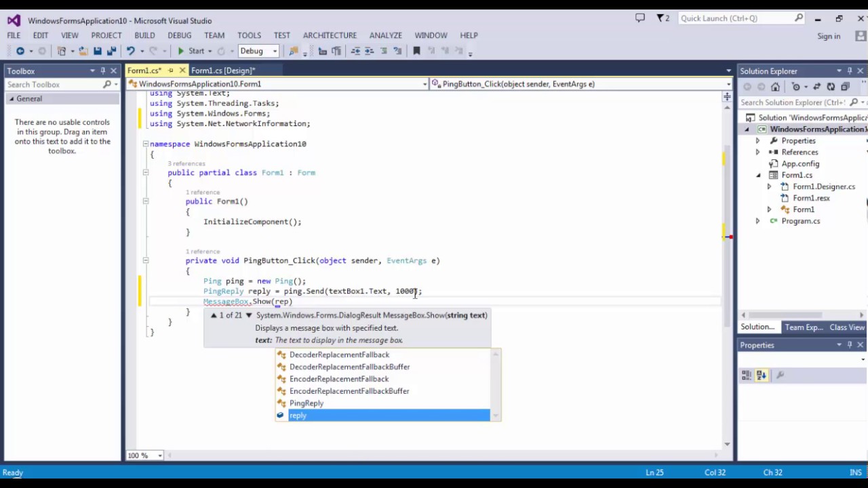Expand the Properties node in Solution Explorer
Viewport: 868px width, 488px height.
coord(757,141)
